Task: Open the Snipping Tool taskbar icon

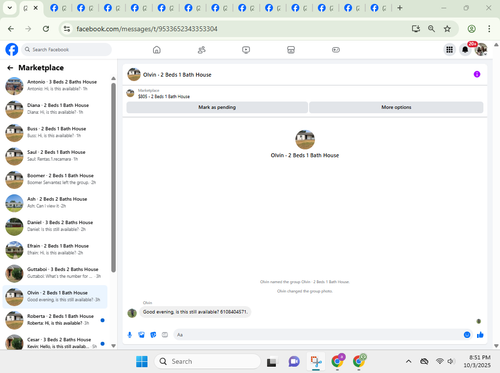Action: pos(316,361)
